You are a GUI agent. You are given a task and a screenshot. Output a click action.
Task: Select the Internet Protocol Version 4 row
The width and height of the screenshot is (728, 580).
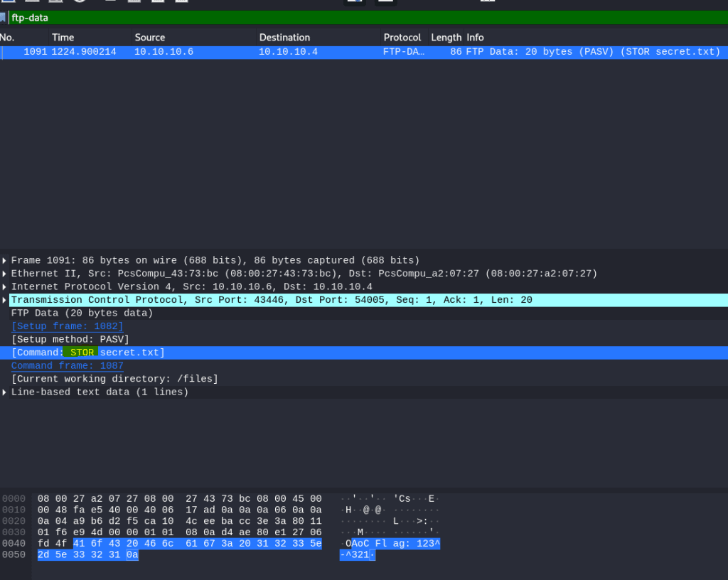[x=364, y=286]
